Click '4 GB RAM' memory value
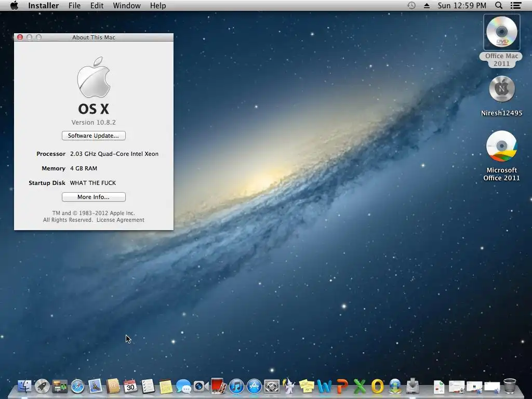Viewport: 532px width, 399px height. [x=84, y=168]
